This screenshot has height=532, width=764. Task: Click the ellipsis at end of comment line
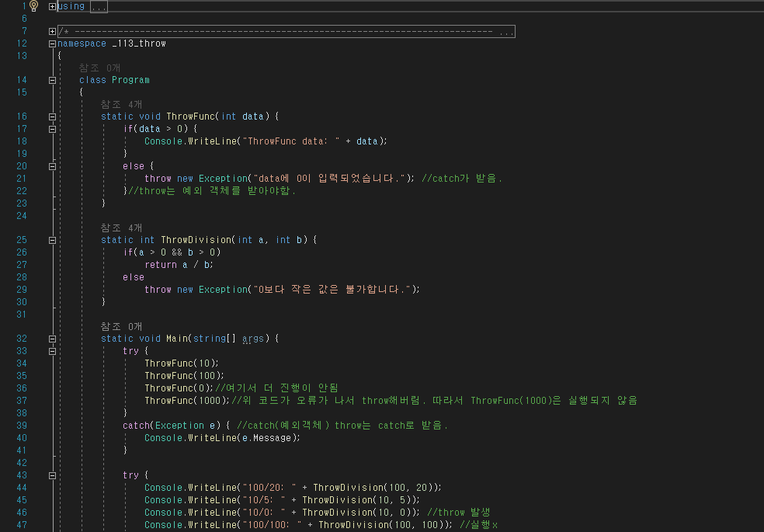[x=506, y=32]
